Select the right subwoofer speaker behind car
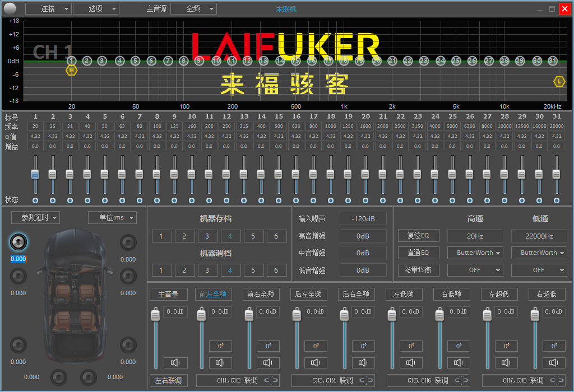574x392 pixels. [89, 377]
